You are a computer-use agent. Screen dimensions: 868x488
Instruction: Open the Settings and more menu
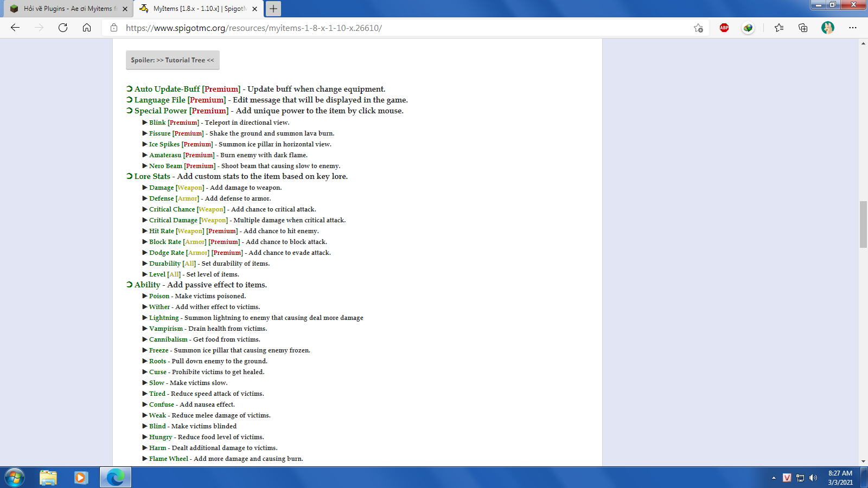pyautogui.click(x=853, y=28)
